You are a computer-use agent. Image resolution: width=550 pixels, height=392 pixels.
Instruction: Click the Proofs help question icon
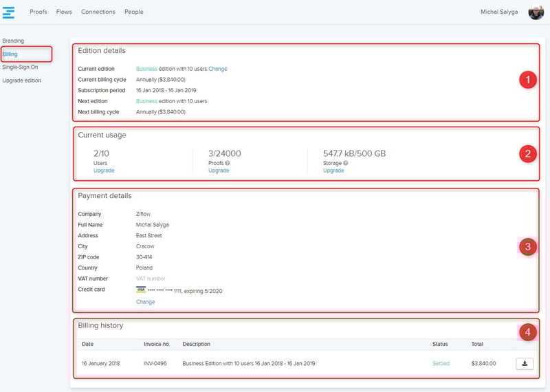tap(227, 163)
